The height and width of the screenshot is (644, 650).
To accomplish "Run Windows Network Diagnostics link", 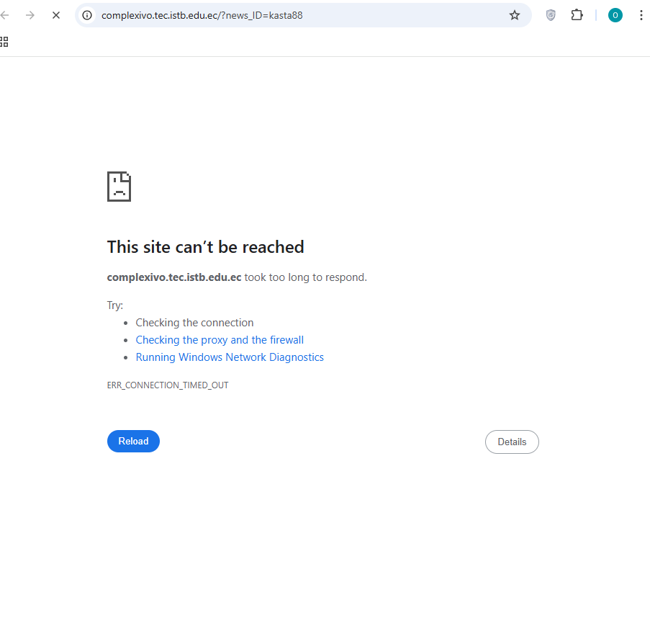I will click(x=230, y=357).
